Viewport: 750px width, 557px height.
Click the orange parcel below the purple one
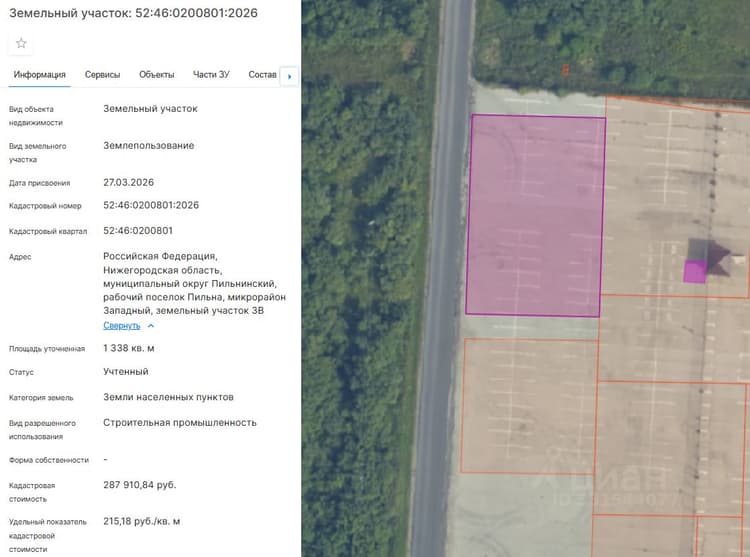[529, 406]
